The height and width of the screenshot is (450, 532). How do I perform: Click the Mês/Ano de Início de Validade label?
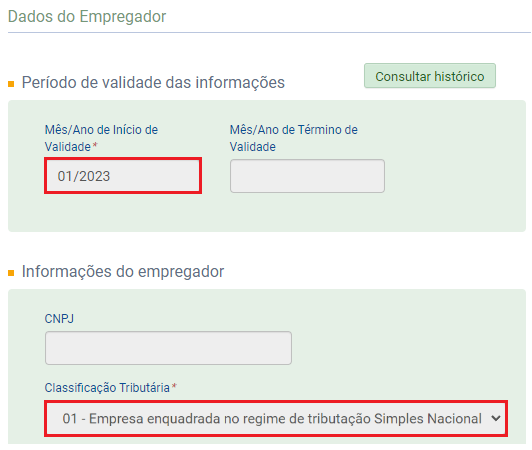(101, 138)
